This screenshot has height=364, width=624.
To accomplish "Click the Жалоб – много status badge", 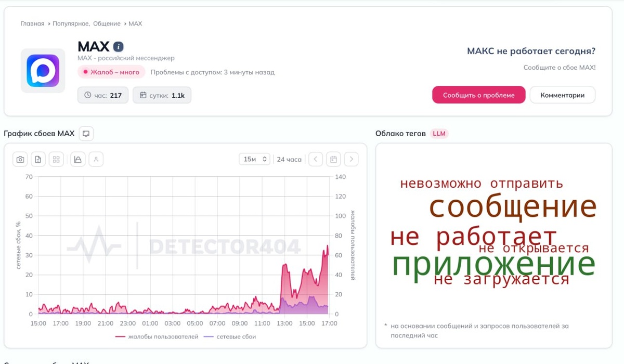I will click(111, 72).
